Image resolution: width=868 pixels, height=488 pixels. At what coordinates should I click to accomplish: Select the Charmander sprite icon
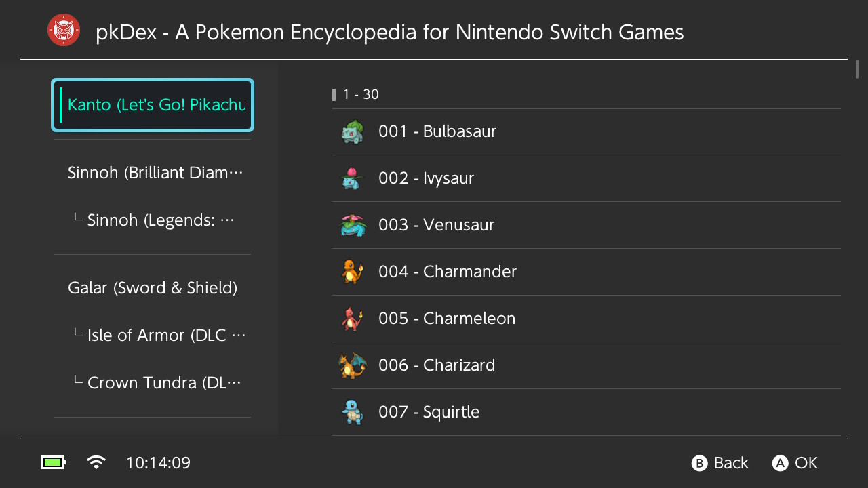pos(353,272)
